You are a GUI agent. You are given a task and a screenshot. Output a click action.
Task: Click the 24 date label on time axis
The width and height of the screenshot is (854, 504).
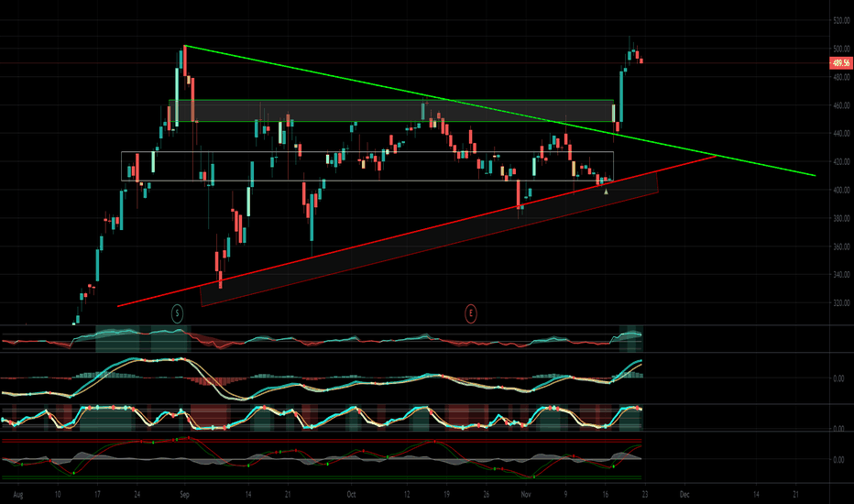[137, 495]
